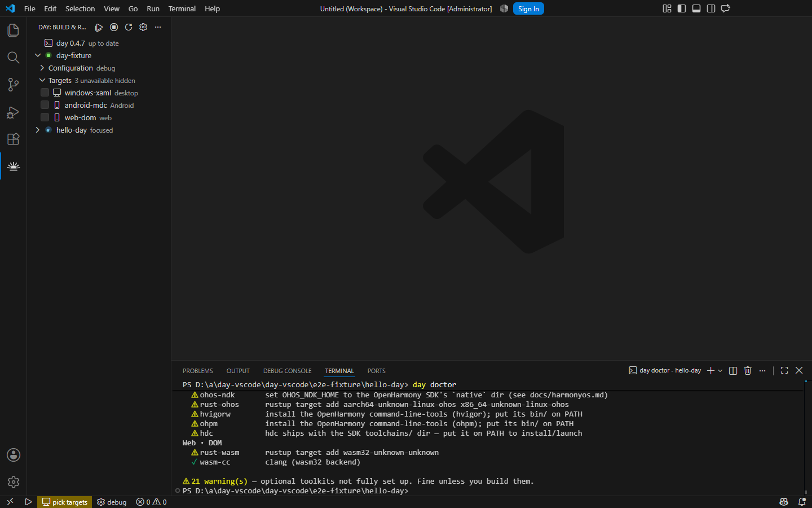The width and height of the screenshot is (812, 508).
Task: Select the android-mdc Android target label
Action: [x=99, y=105]
